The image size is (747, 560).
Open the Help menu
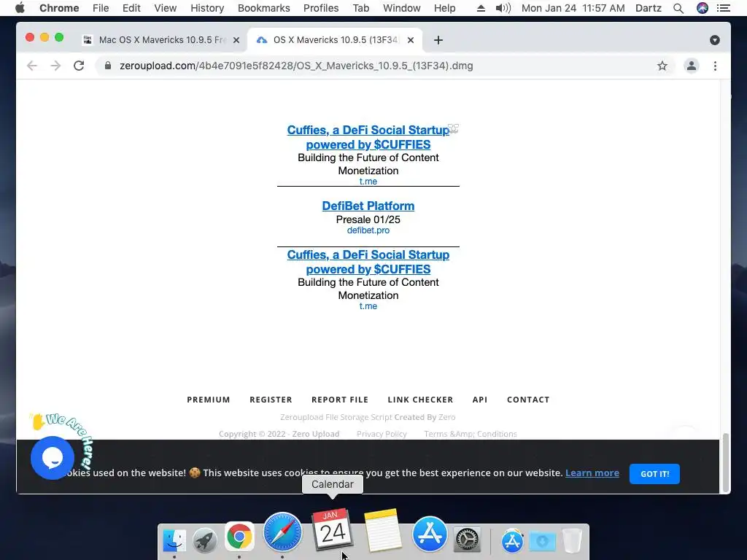[444, 8]
